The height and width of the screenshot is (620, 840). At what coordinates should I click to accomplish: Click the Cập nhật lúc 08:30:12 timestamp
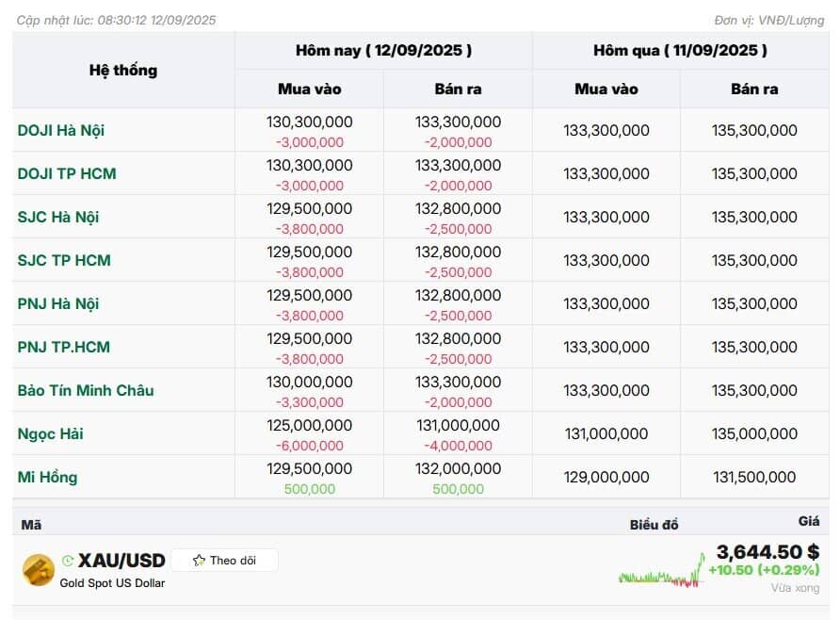point(116,21)
